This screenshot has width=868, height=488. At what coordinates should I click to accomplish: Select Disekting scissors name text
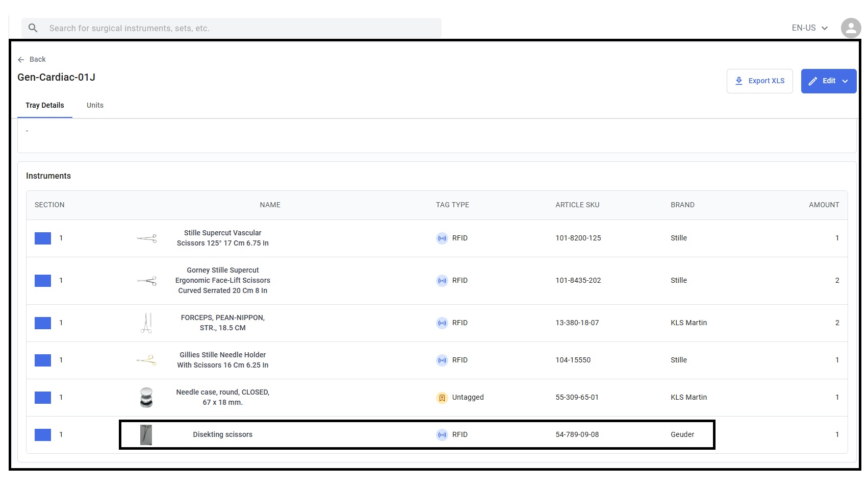(223, 434)
